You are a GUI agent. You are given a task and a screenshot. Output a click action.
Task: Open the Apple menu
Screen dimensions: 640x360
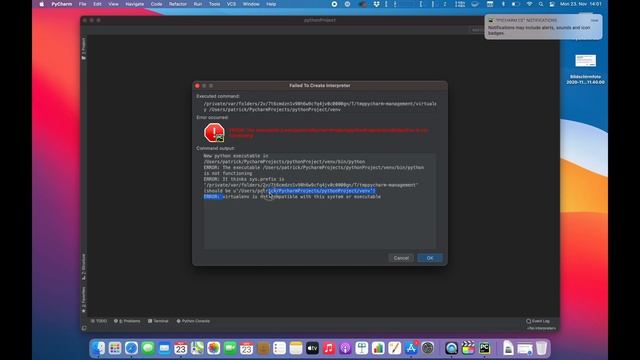tap(41, 4)
